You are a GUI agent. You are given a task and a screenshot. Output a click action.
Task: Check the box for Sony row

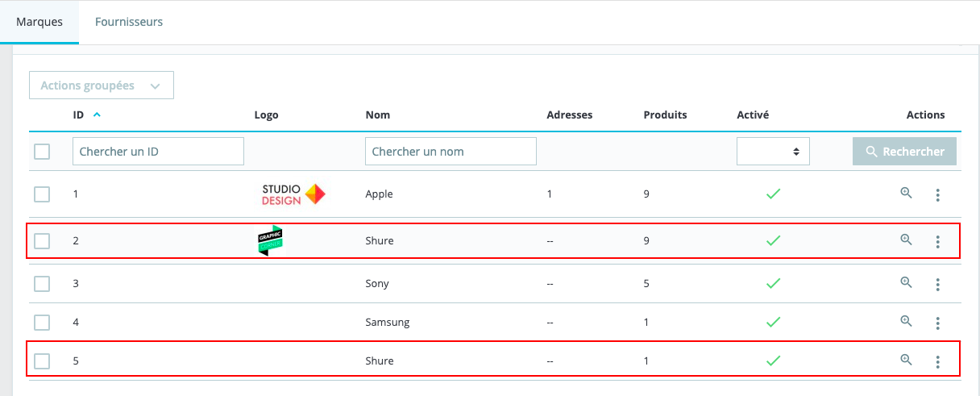(x=42, y=283)
